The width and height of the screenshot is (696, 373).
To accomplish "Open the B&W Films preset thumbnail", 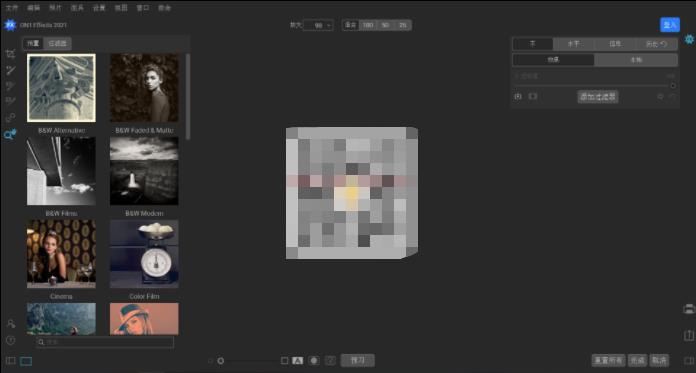I will coord(61,171).
